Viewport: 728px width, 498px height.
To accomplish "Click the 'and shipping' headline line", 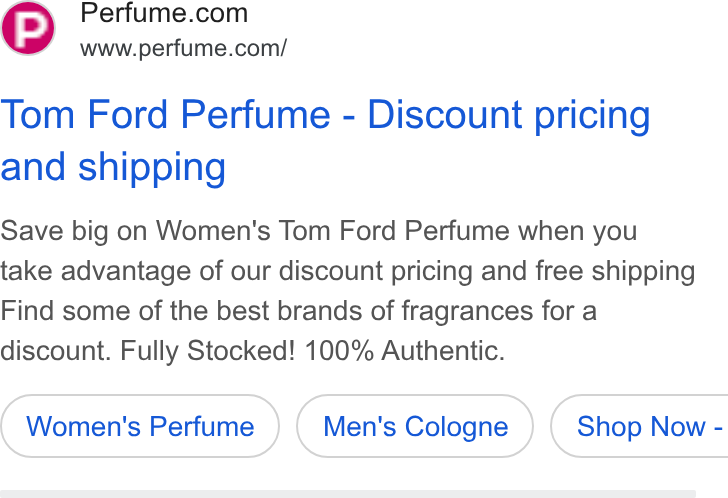I will (113, 167).
